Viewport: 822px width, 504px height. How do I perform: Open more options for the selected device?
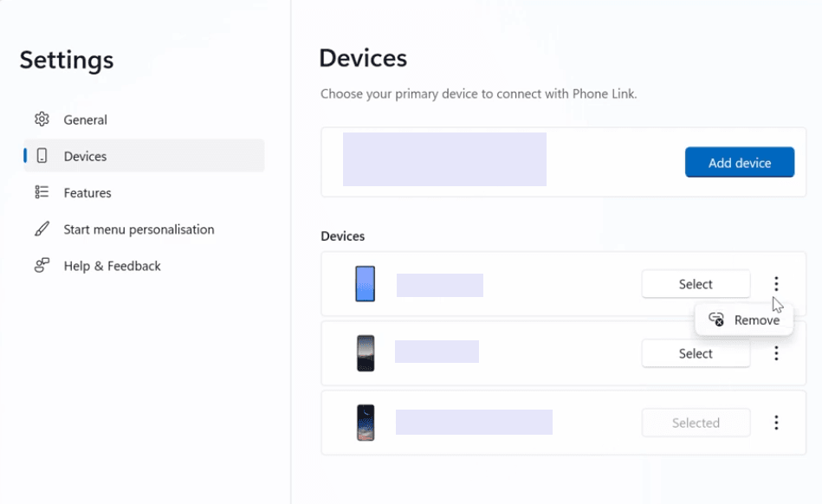tap(776, 423)
